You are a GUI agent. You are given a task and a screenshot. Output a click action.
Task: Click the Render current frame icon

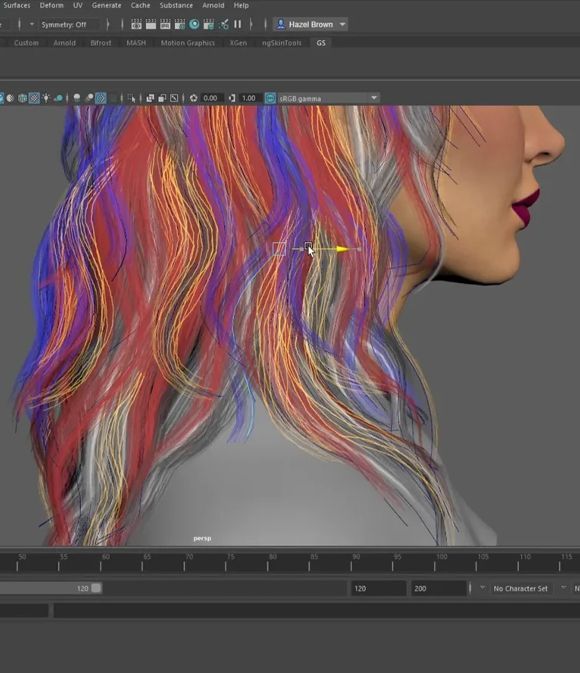151,24
